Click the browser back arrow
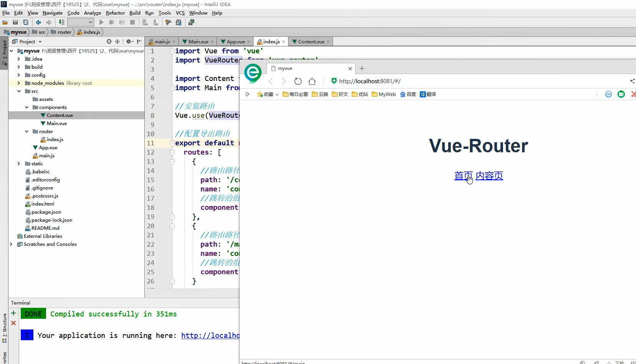The image size is (636, 364). click(271, 81)
